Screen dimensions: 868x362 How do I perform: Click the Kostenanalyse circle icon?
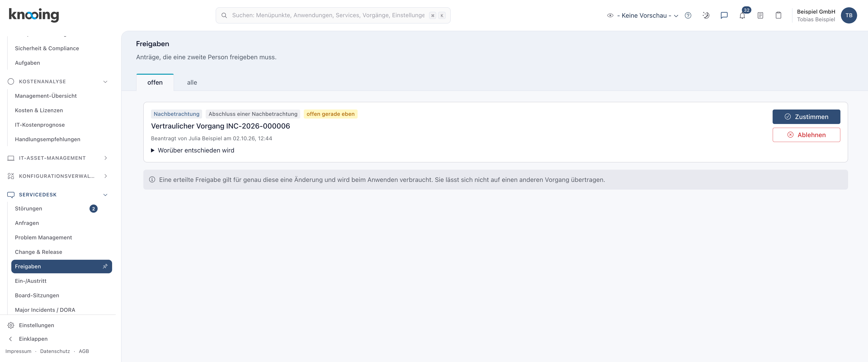11,81
